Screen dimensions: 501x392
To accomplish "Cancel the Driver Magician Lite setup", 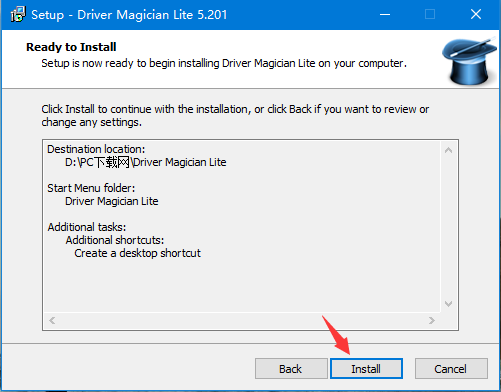I will coord(451,369).
